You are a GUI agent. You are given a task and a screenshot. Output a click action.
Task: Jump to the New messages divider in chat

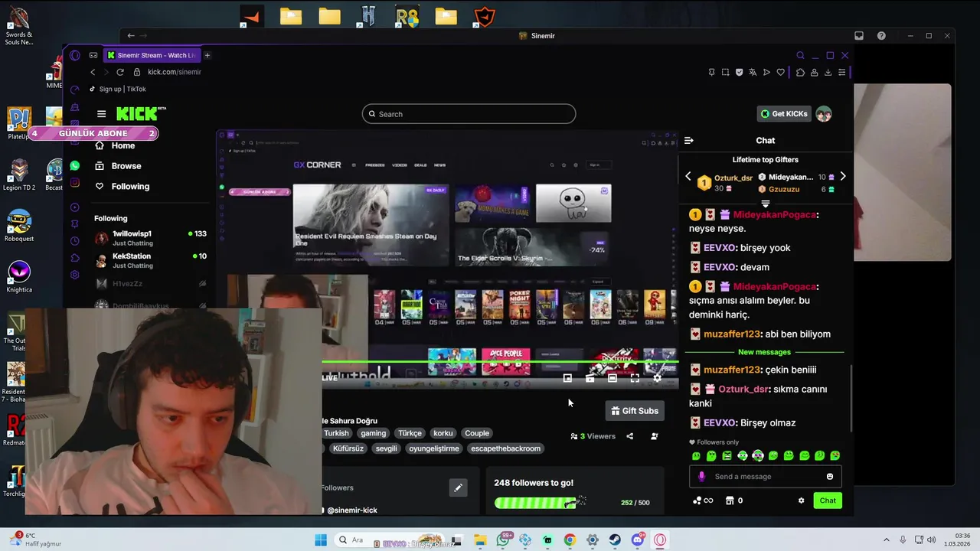pyautogui.click(x=764, y=352)
